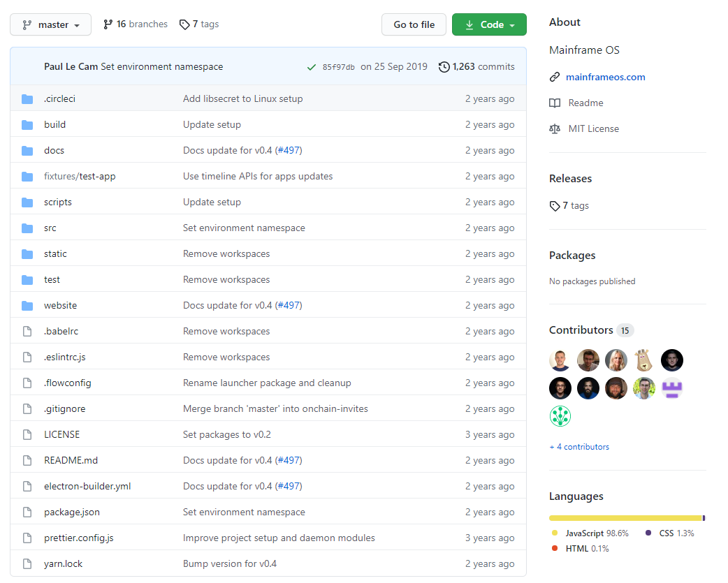Open commit 'Merge branch master into onchain-invites'
The image size is (728, 583).
(275, 408)
